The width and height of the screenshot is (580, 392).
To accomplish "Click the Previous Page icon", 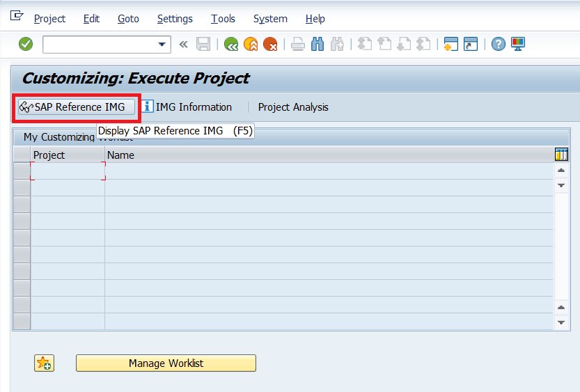I will point(384,44).
